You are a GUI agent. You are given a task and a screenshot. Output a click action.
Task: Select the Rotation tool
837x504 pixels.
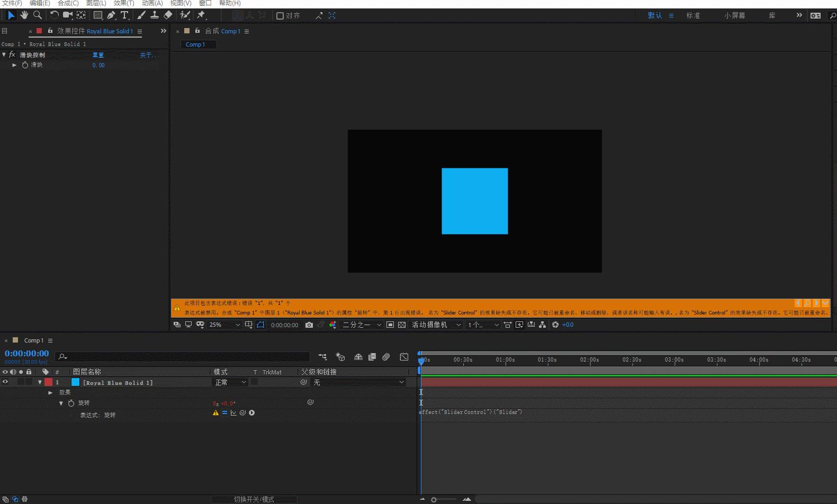click(54, 15)
